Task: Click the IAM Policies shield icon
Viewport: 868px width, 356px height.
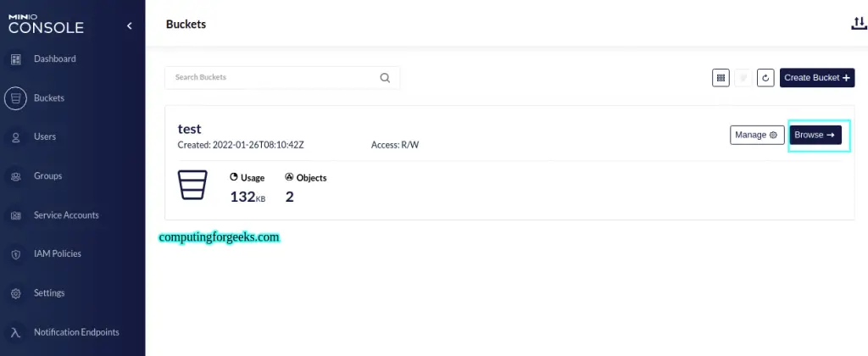Action: (15, 254)
